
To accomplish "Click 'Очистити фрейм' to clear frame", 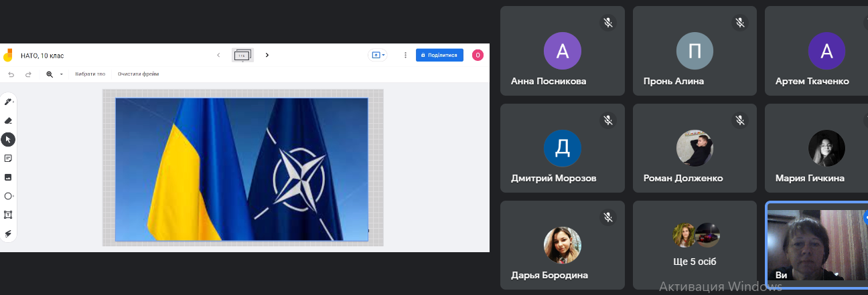I will coord(139,74).
